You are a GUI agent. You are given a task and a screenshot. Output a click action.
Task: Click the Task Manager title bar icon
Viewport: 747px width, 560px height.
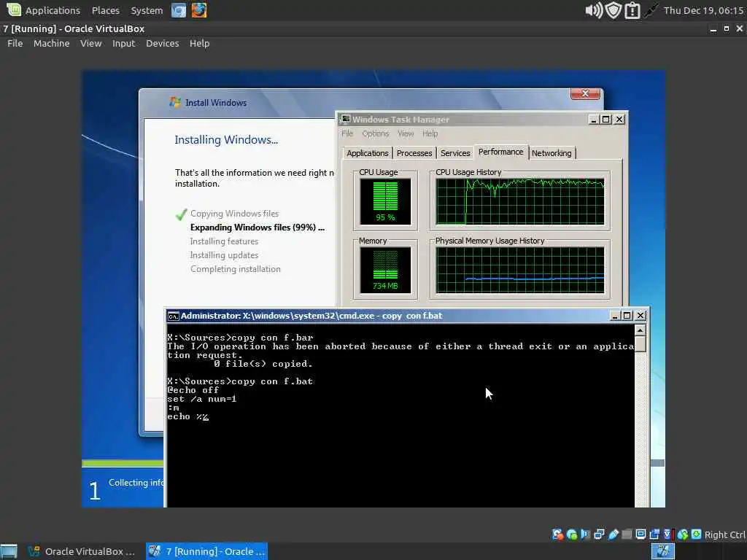tap(346, 119)
